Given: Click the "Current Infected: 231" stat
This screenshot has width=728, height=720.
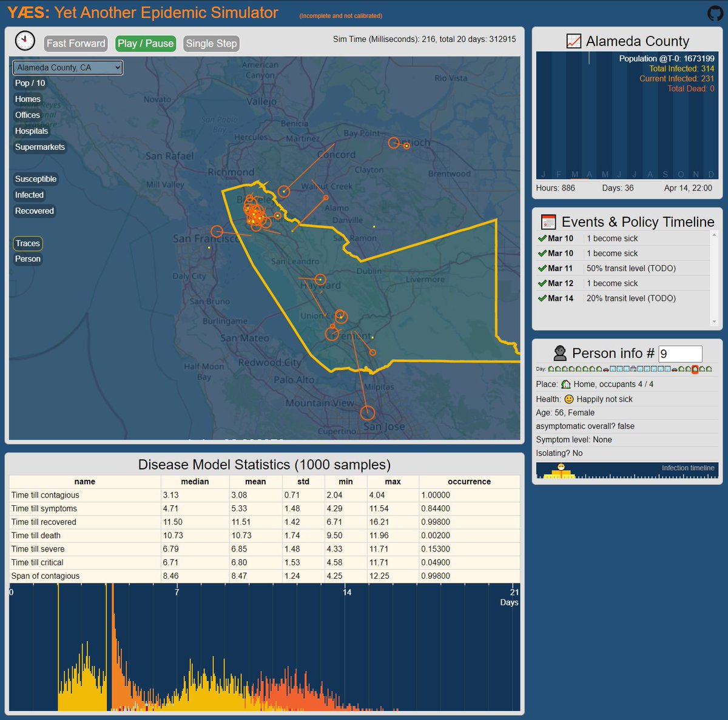Looking at the screenshot, I should [x=677, y=79].
